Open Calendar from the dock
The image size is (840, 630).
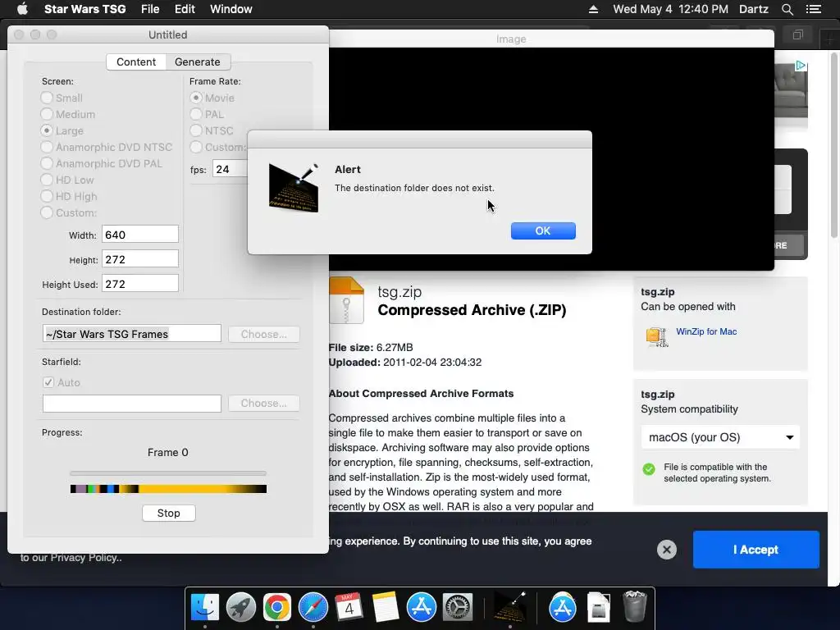349,607
